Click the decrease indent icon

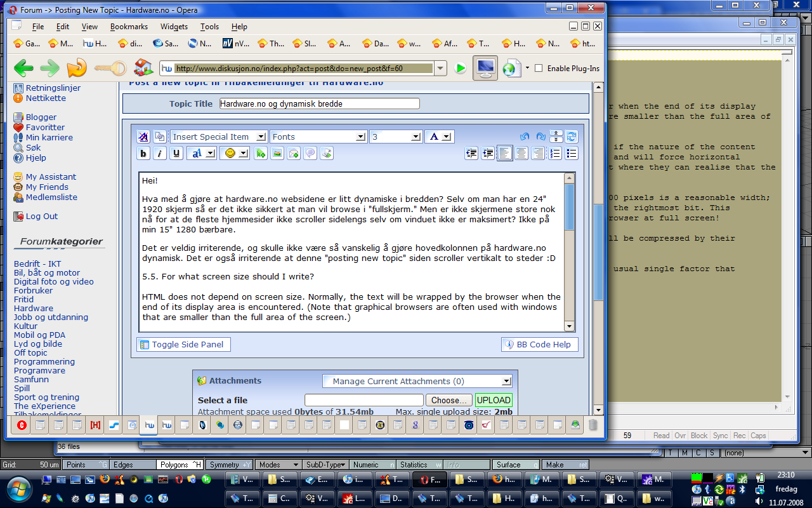coord(471,153)
